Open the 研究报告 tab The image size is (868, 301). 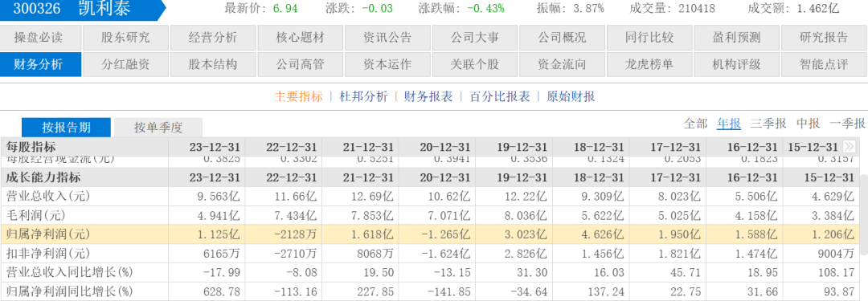[x=824, y=39]
